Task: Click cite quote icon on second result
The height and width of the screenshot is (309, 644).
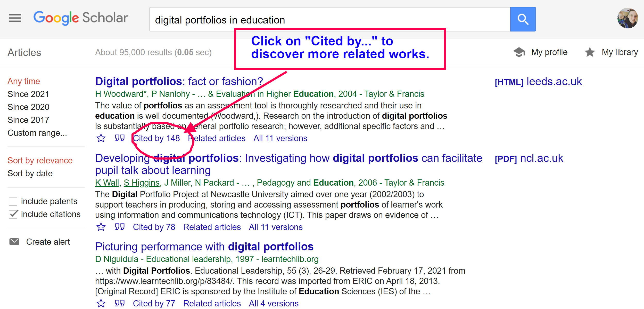Action: click(120, 227)
